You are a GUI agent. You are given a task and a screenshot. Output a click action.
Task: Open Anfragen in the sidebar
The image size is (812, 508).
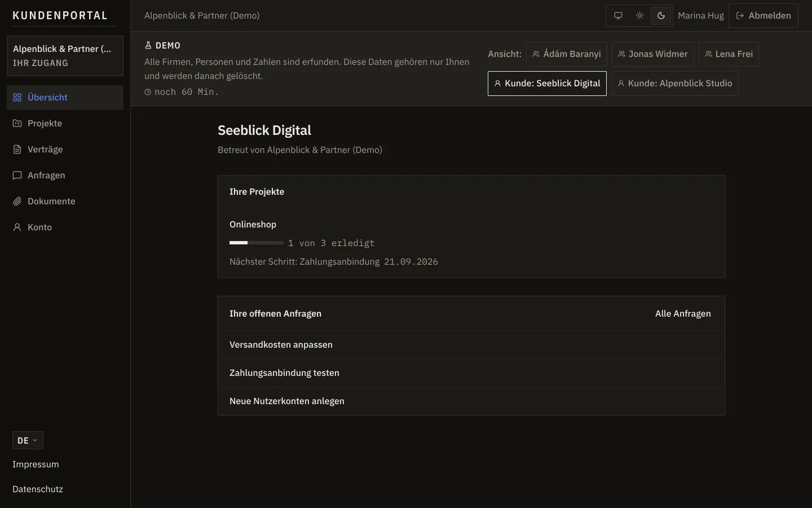click(x=65, y=176)
